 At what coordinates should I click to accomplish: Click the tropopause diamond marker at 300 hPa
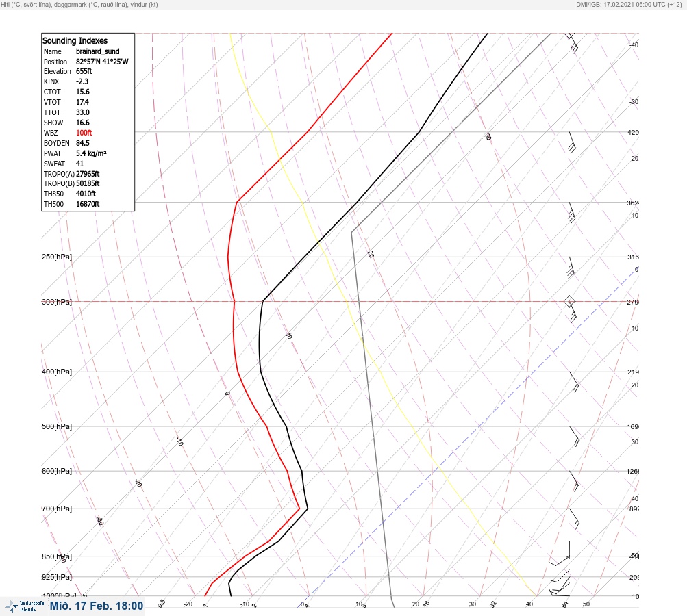[x=569, y=301]
